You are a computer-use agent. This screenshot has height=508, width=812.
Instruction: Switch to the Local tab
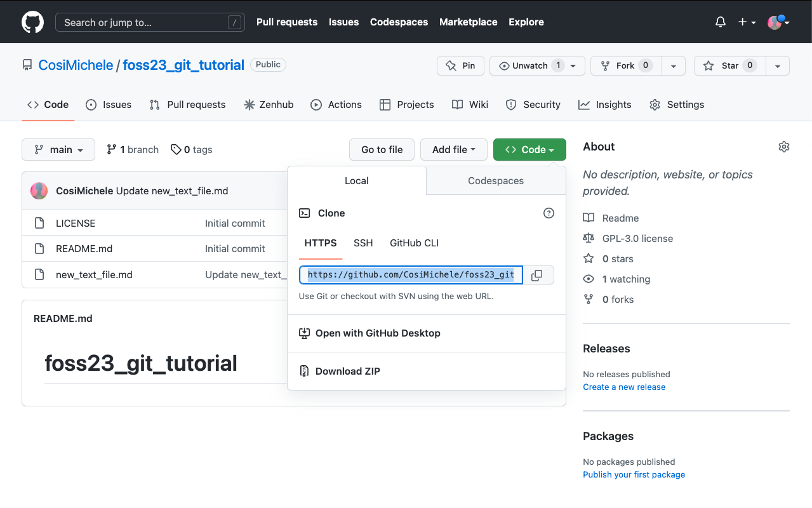coord(357,181)
